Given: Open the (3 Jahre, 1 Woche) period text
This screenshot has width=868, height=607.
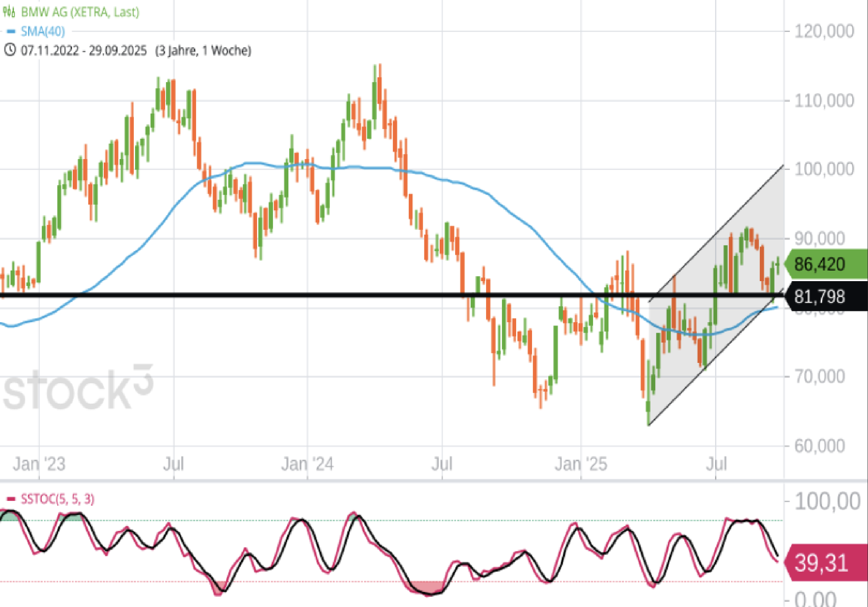Looking at the screenshot, I should coord(203,50).
